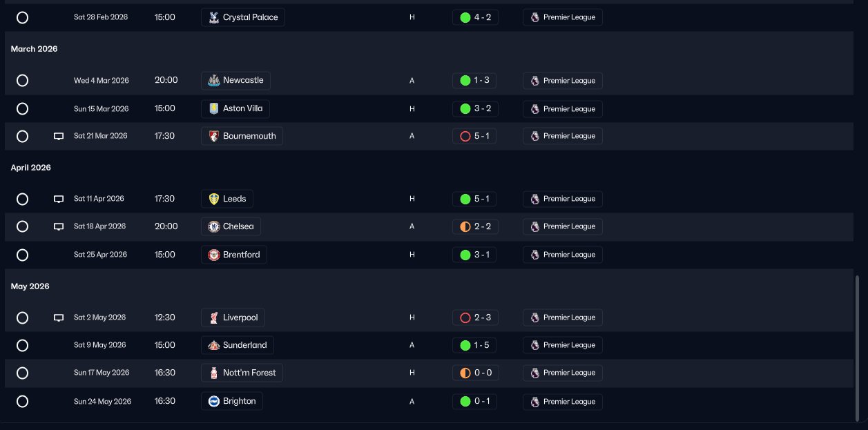Click the Liverpool club crest icon
Image resolution: width=868 pixels, height=430 pixels.
tap(214, 317)
